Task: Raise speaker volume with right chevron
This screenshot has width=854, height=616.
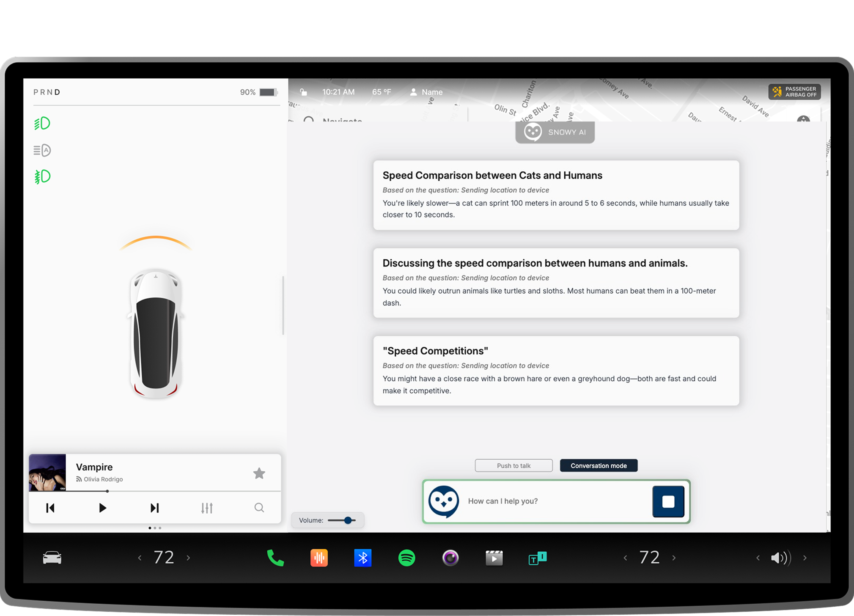Action: [x=805, y=558]
